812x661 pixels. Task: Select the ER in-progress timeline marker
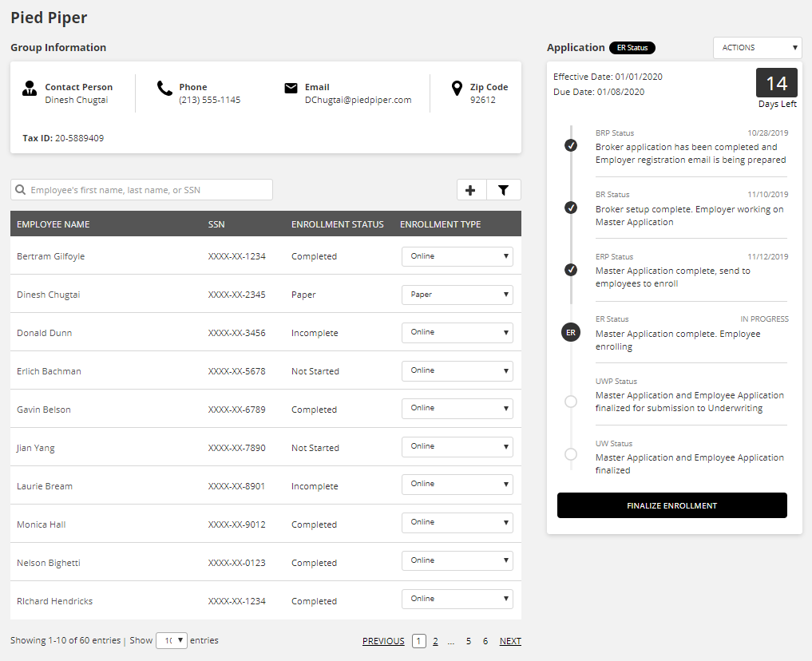coord(571,332)
